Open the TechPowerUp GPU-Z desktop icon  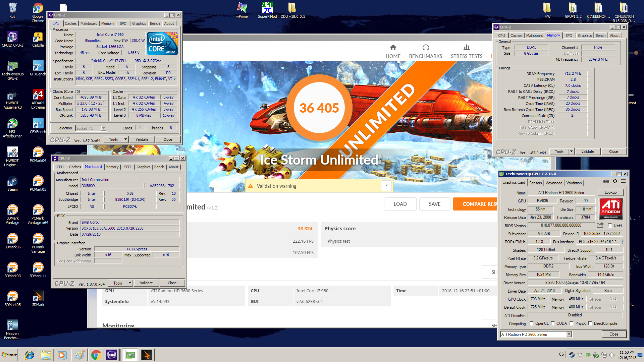click(x=12, y=70)
